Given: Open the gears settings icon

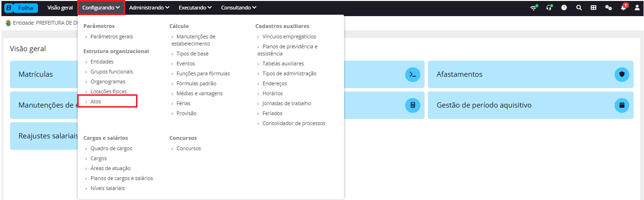Looking at the screenshot, I should pyautogui.click(x=608, y=8).
